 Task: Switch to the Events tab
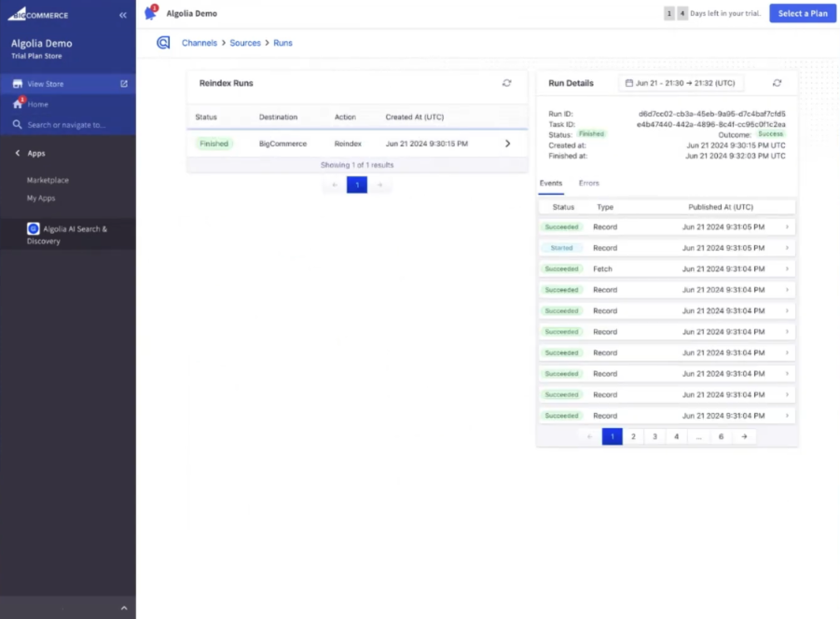tap(551, 183)
